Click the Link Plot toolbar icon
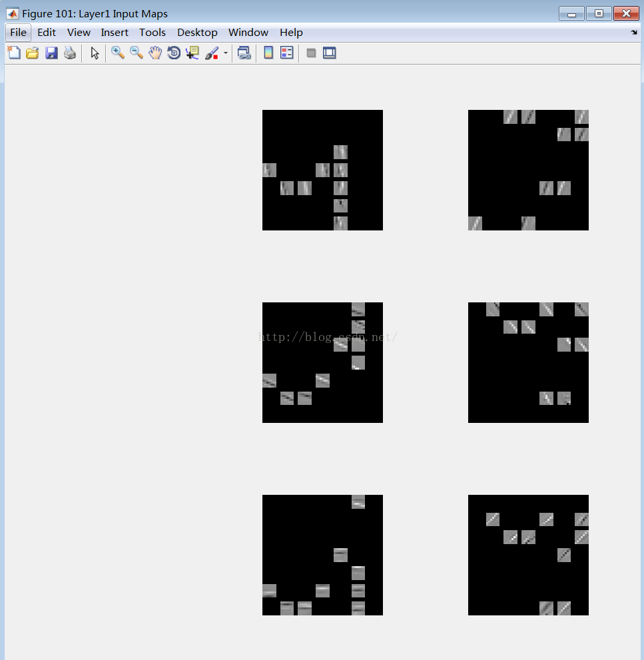 tap(244, 53)
